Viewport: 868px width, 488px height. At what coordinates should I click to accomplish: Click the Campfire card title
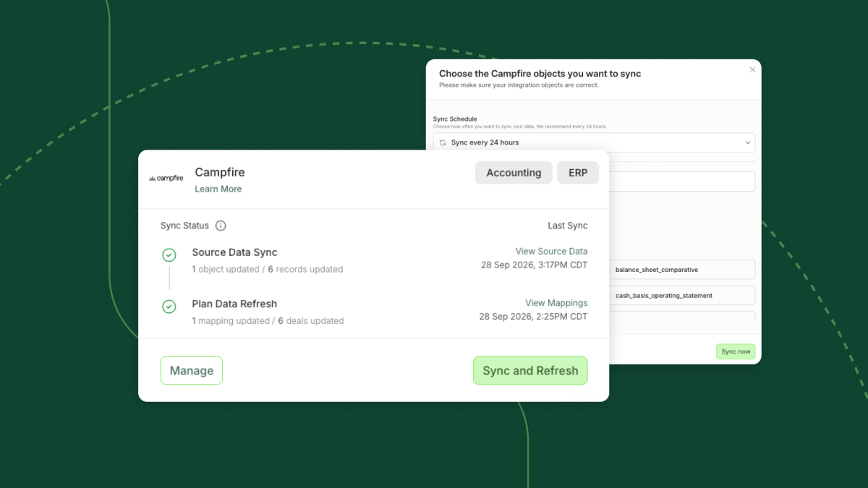[220, 172]
